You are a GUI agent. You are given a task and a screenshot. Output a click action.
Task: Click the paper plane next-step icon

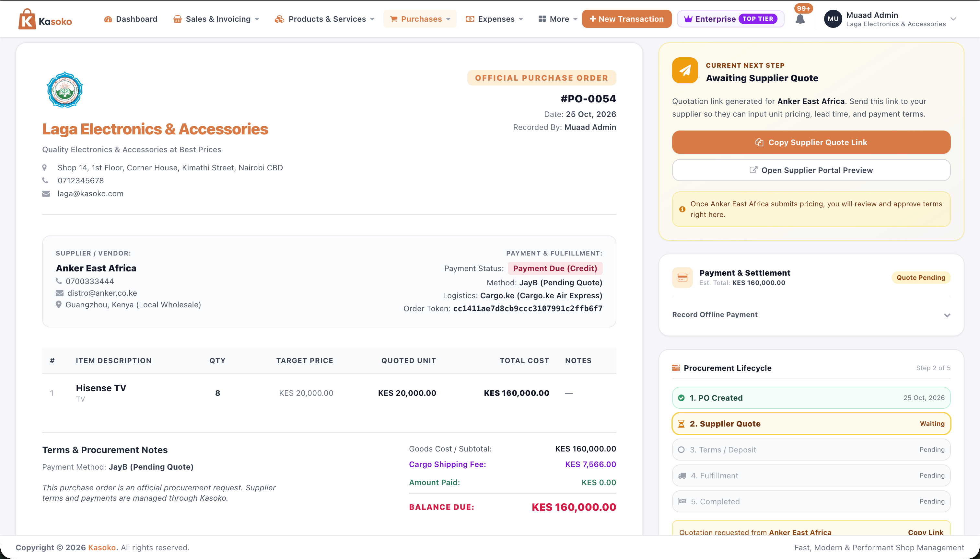pyautogui.click(x=685, y=70)
